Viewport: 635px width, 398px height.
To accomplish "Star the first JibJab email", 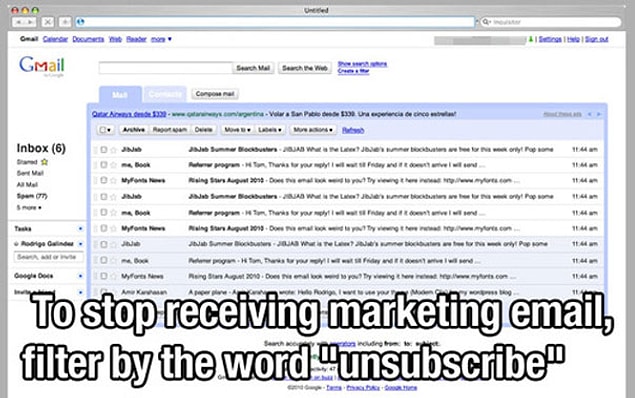I will [113, 150].
